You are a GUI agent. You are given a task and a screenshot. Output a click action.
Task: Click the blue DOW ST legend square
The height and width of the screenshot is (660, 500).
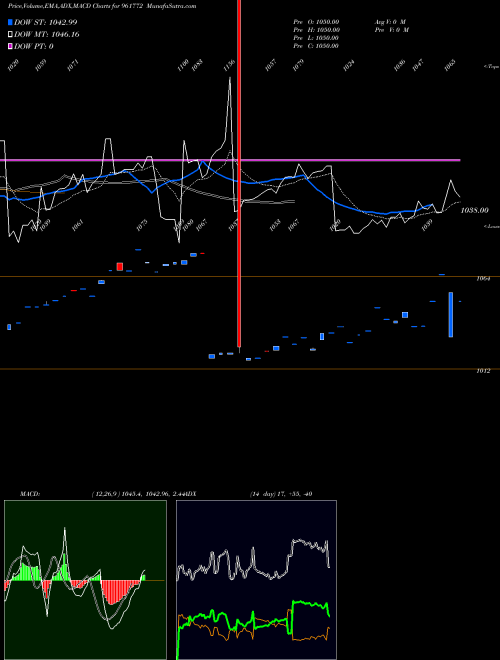pos(10,22)
